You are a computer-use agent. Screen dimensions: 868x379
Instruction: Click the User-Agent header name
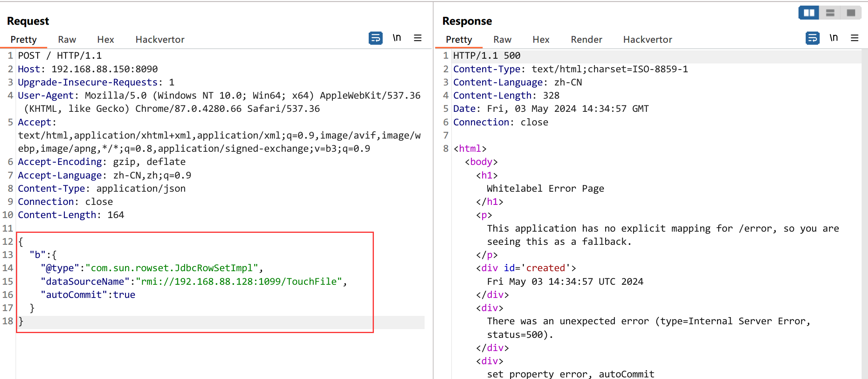[46, 95]
